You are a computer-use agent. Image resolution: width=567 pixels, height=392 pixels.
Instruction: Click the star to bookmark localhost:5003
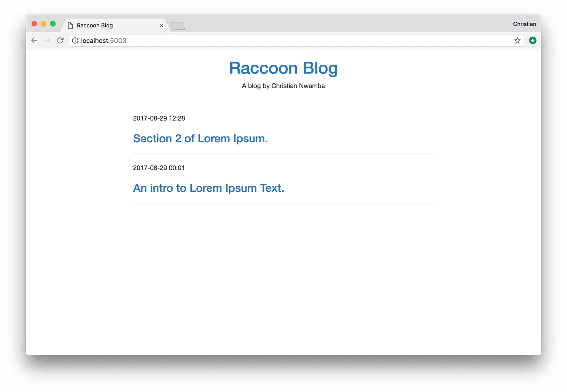517,40
